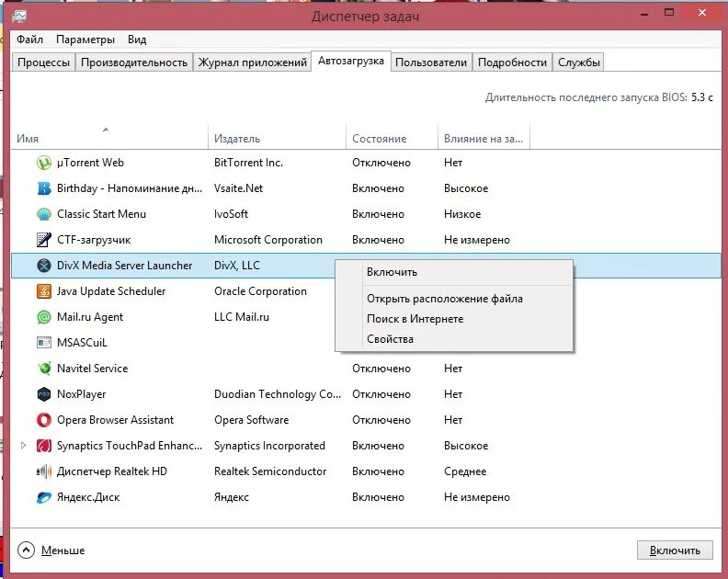
Task: Click the Vsaite.Net publisher cell
Action: point(238,188)
